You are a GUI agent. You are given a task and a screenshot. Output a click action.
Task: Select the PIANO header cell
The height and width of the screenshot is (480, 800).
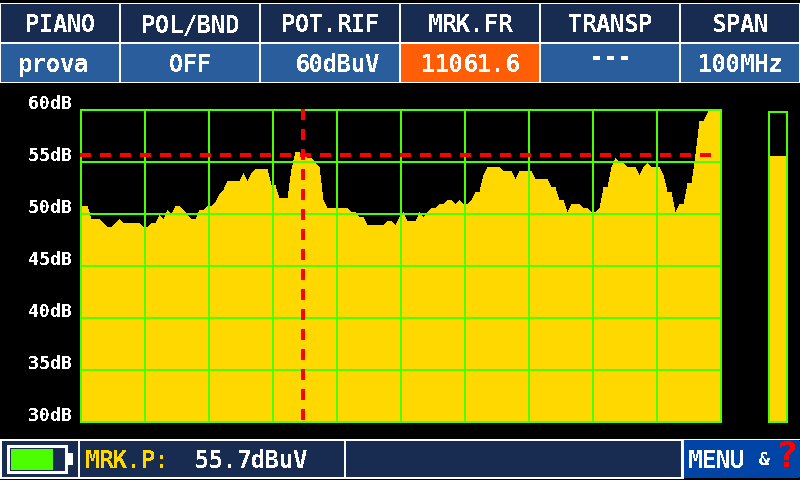[60, 23]
